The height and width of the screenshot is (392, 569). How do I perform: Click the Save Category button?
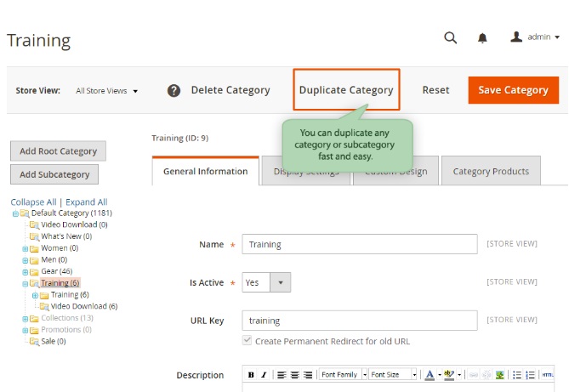point(513,90)
